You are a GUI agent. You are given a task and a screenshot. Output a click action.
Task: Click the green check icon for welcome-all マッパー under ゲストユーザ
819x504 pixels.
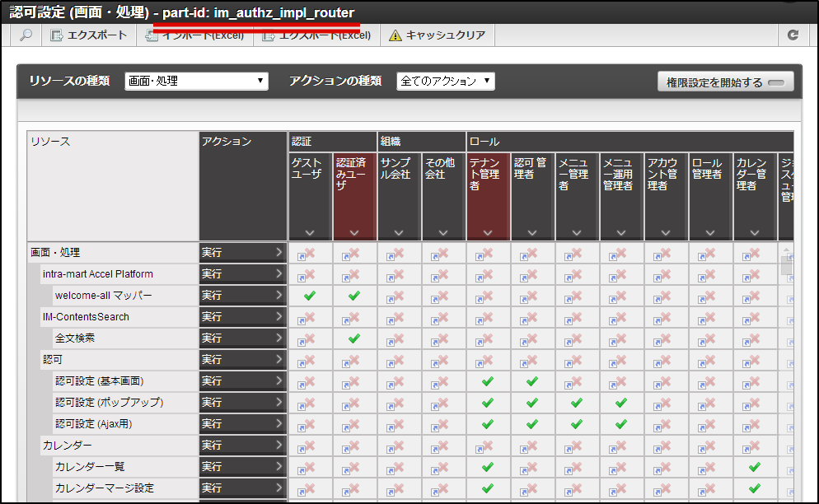[308, 295]
